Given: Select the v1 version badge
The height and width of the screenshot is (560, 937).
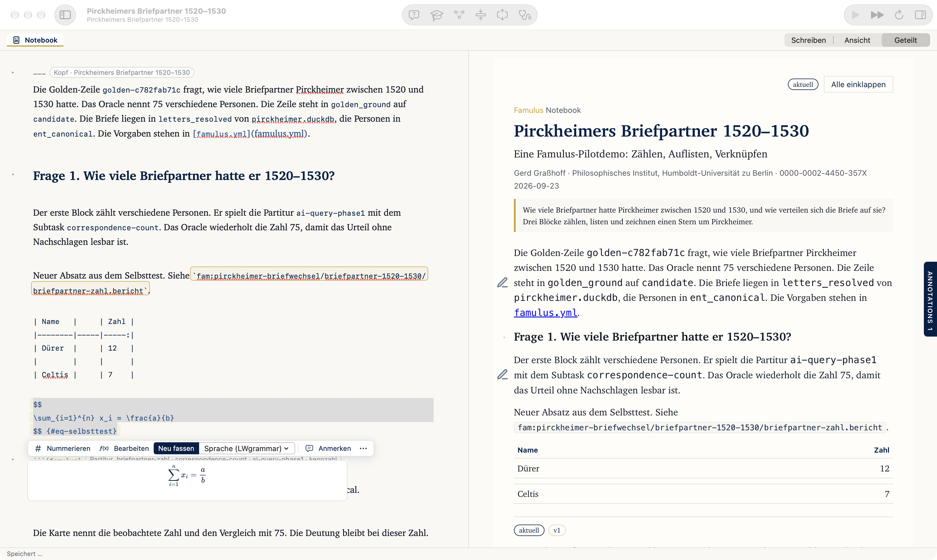Looking at the screenshot, I should (x=557, y=530).
